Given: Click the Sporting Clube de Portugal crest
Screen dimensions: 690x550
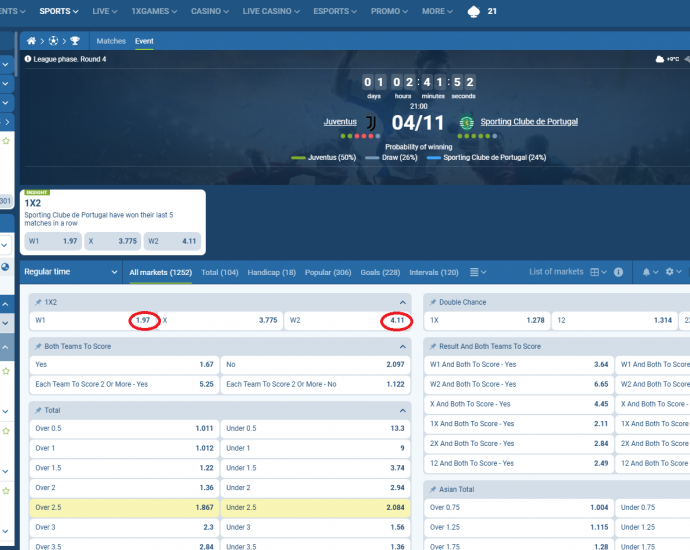Looking at the screenshot, I should tap(466, 122).
